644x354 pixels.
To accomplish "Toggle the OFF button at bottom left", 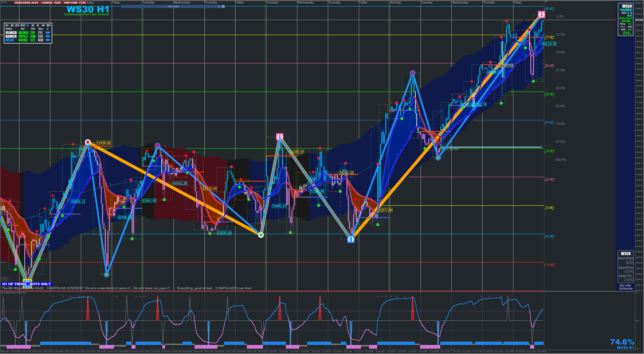I will [5, 279].
